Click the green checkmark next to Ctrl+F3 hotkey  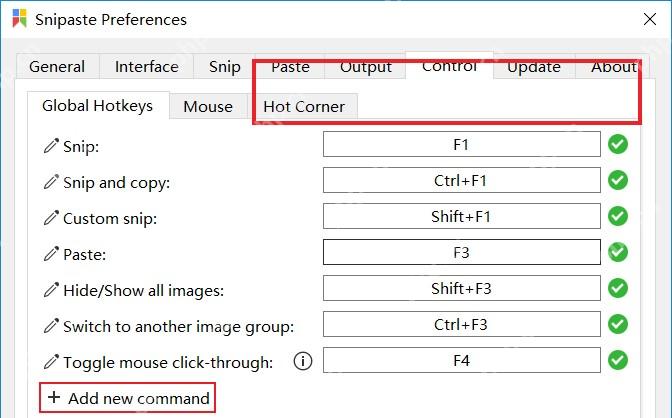(x=618, y=324)
